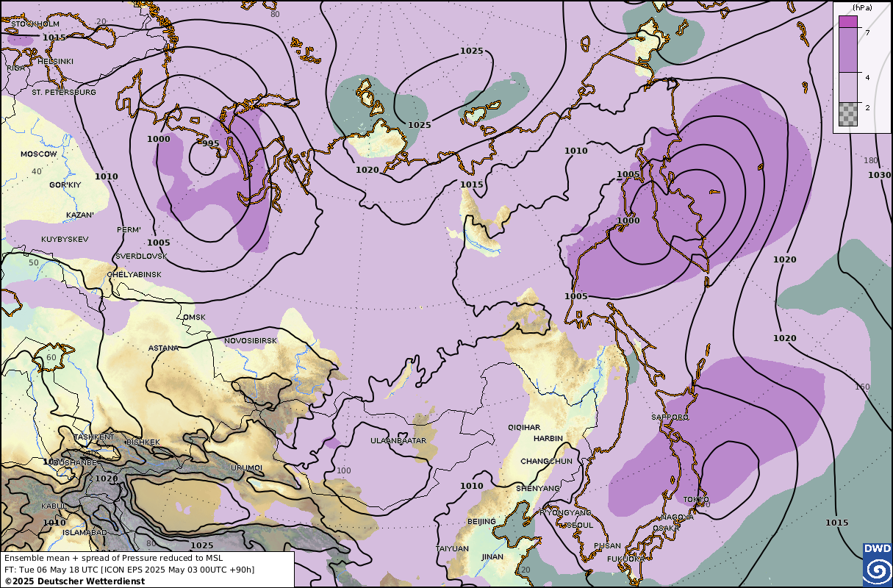Click the ISLAMABAD city label
This screenshot has width=893, height=588.
[x=86, y=532]
